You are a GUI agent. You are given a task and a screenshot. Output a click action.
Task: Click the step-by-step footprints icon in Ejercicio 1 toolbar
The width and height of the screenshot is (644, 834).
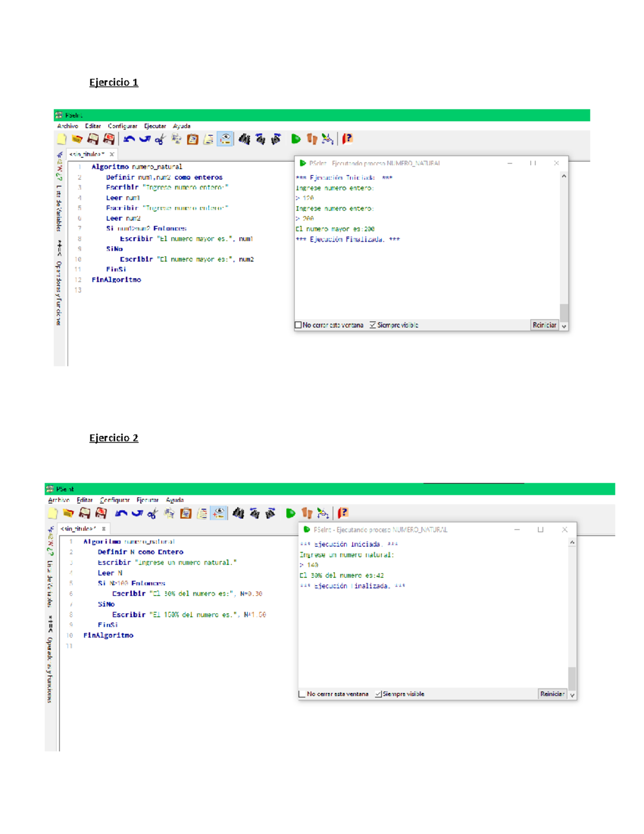pos(311,139)
